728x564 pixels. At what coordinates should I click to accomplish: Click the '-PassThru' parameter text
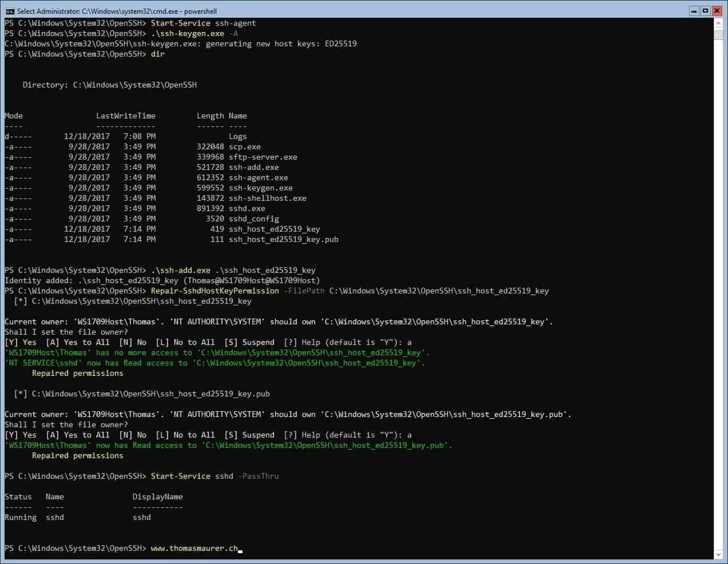click(x=258, y=476)
